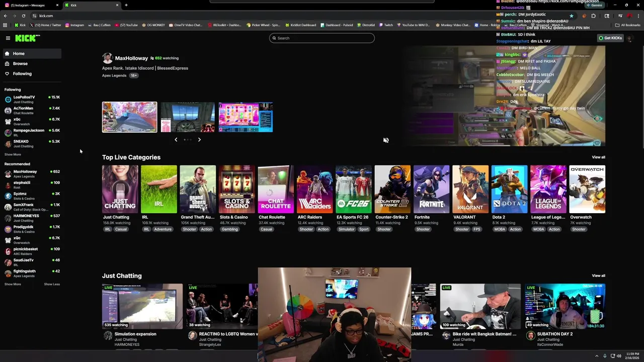Screen dimensions: 644x362
Task: Open Chrome three-dot menu
Action: (638, 16)
